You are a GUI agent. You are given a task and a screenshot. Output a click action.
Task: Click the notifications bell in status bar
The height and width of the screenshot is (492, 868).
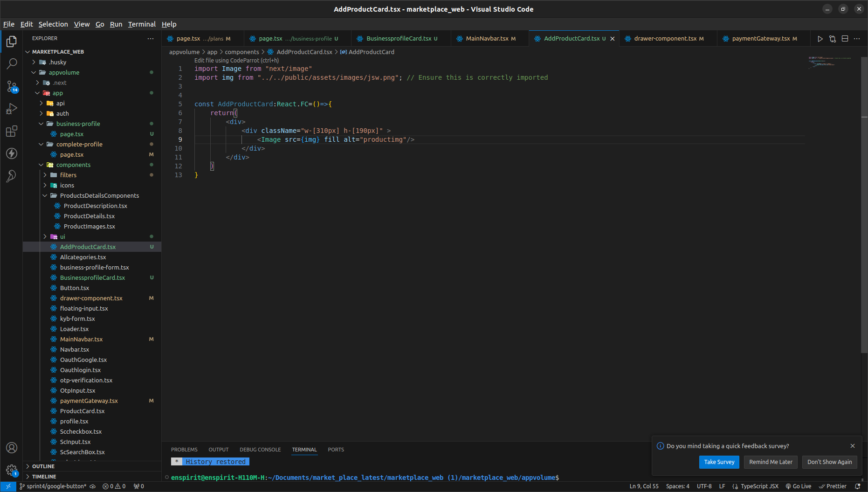point(857,486)
